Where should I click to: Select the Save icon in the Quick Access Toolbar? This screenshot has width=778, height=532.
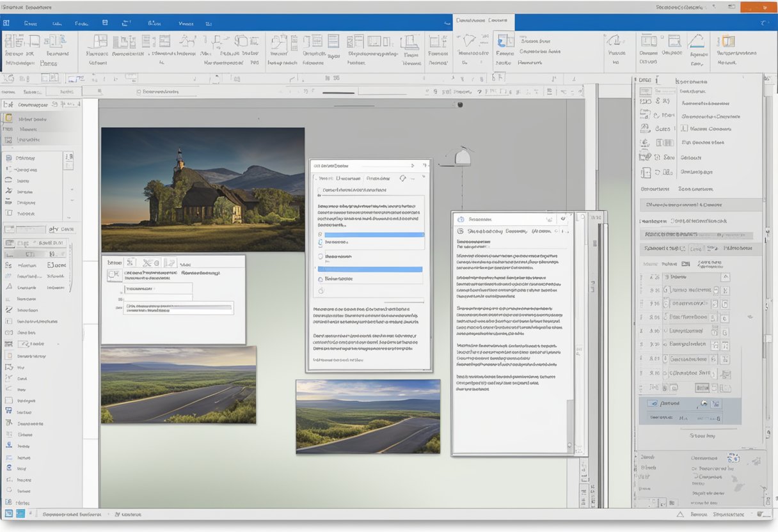pos(104,22)
